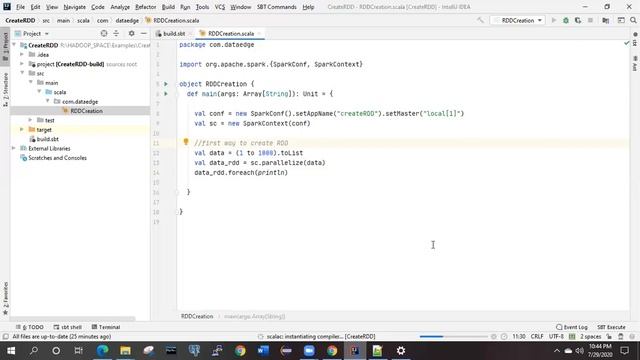Toggle tool window buttons icon at bottom-left

(5, 337)
